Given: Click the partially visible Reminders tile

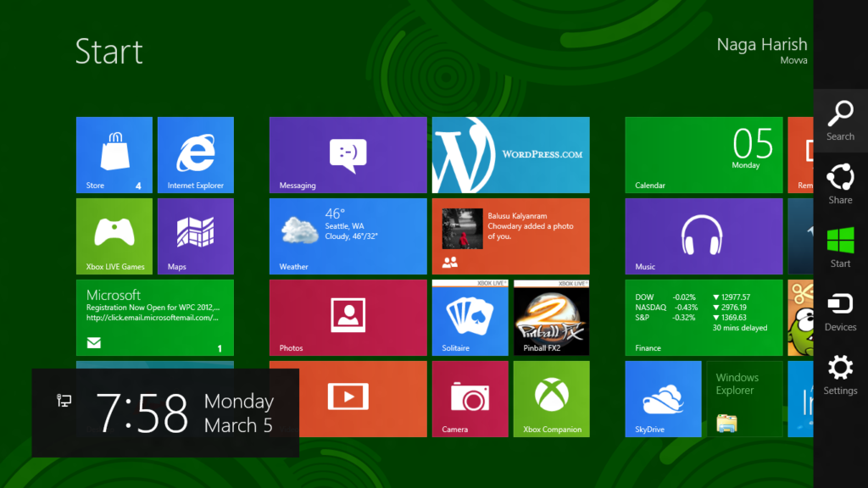Looking at the screenshot, I should click(x=800, y=155).
